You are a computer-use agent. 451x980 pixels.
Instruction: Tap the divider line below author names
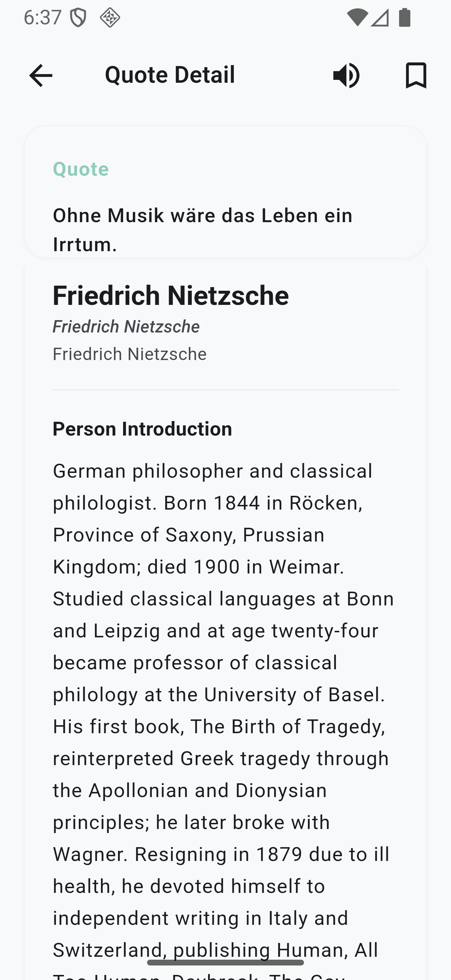(x=225, y=389)
